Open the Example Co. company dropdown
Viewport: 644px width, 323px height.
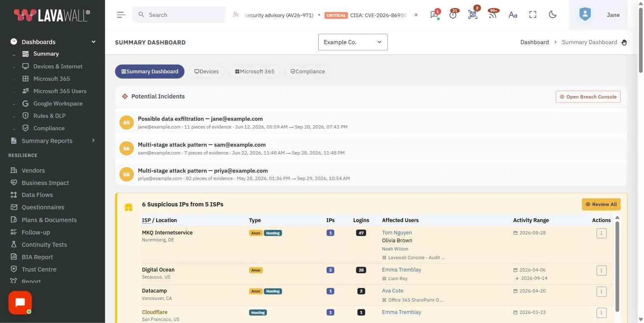[x=353, y=42]
